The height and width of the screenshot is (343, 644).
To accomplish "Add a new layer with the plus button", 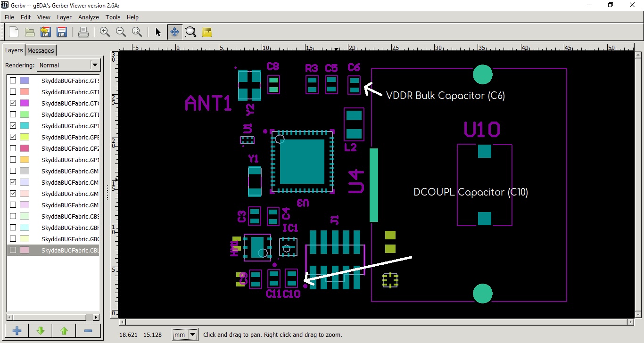I will tap(17, 330).
